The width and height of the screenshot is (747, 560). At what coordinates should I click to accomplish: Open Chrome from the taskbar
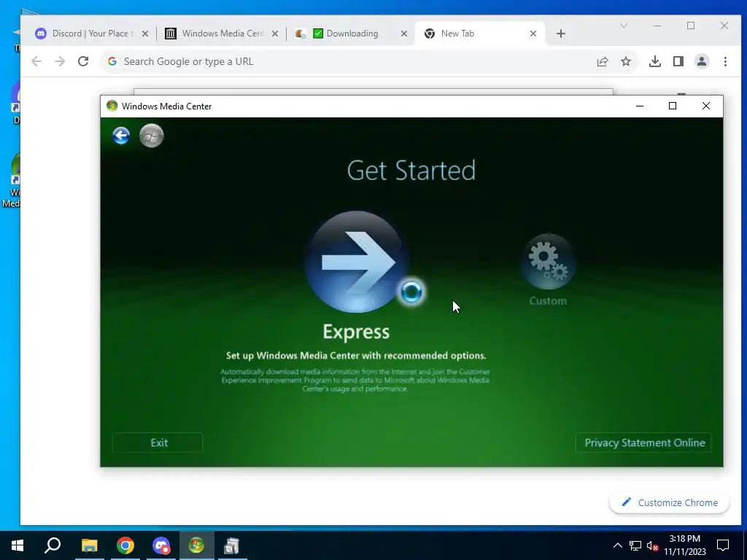click(x=125, y=545)
